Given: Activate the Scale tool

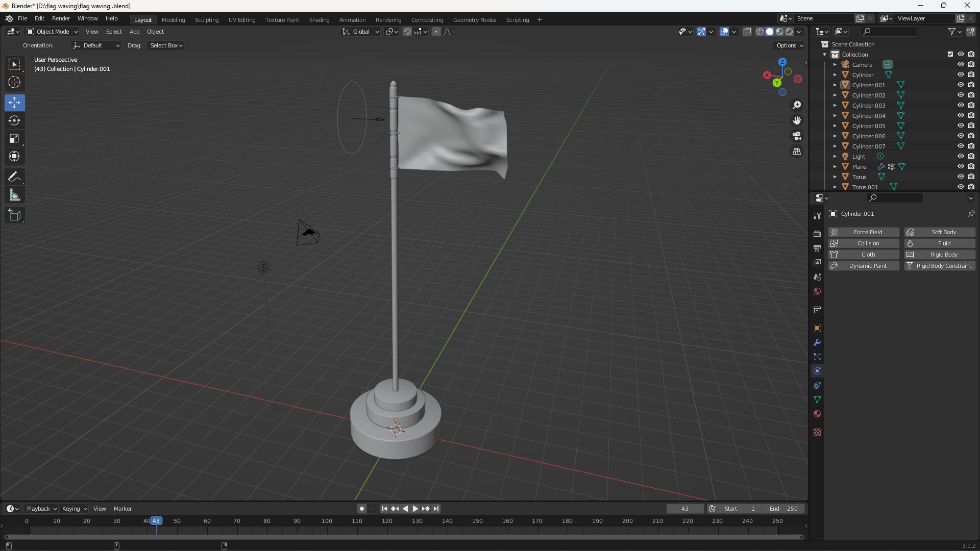Looking at the screenshot, I should (14, 138).
